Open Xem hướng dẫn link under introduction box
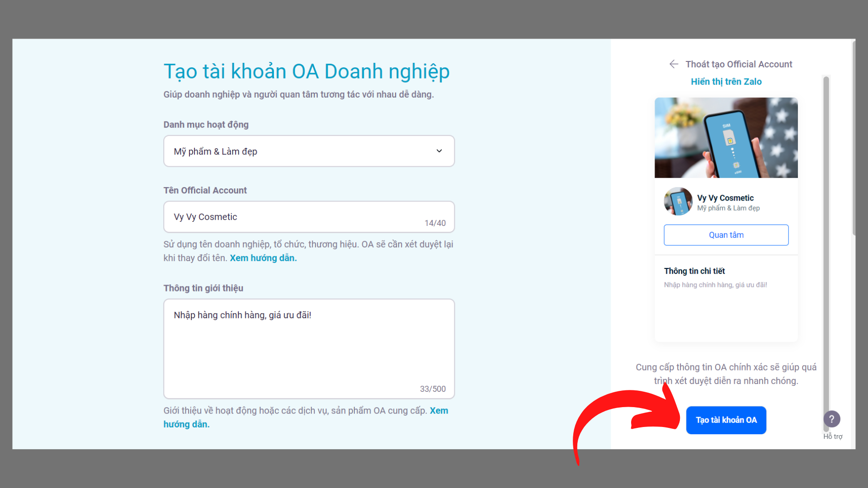This screenshot has height=488, width=868. (x=306, y=418)
